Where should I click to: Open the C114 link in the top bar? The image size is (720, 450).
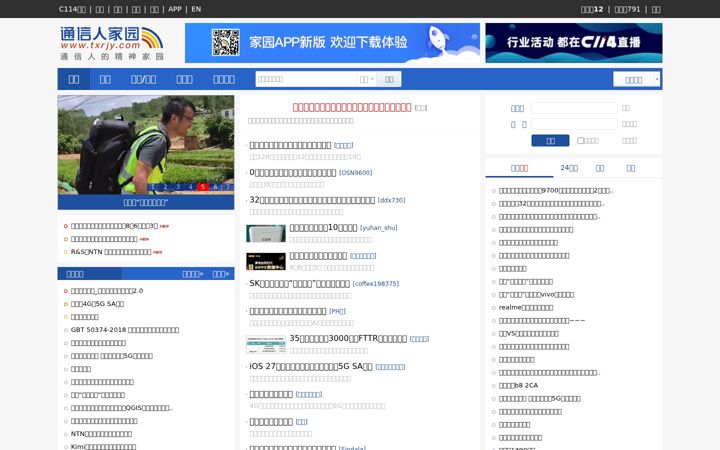click(72, 9)
